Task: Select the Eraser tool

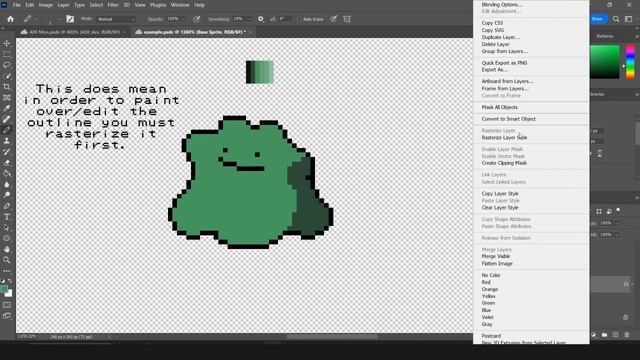Action: [x=7, y=163]
